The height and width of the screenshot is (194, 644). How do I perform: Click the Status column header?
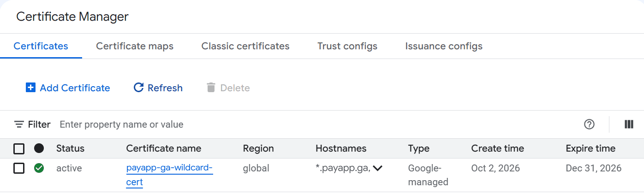click(71, 148)
